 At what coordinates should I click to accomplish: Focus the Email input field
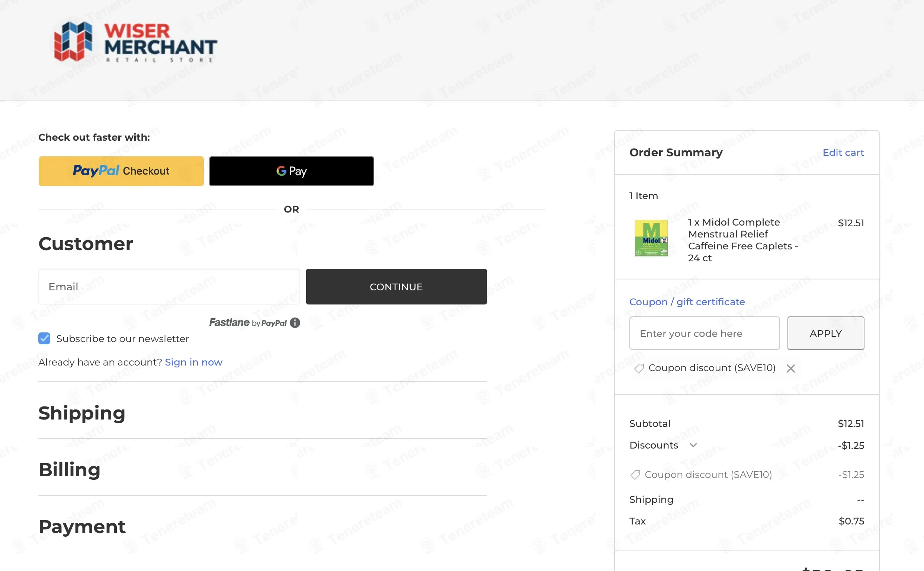169,287
